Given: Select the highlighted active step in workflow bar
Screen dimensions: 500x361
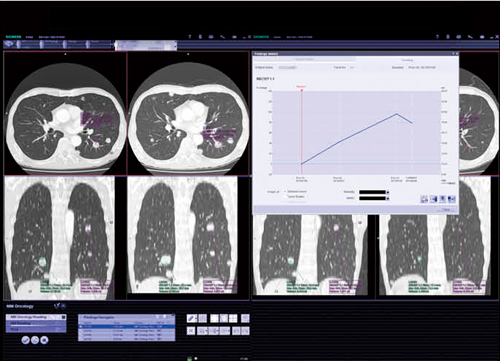Looking at the screenshot, I should tap(146, 45).
